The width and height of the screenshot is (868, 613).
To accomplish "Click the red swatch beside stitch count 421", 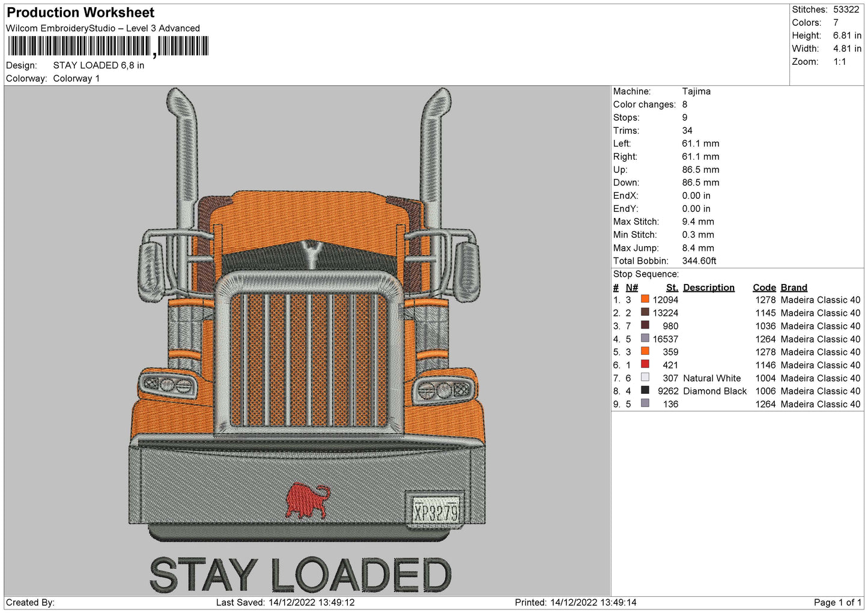I will (645, 364).
